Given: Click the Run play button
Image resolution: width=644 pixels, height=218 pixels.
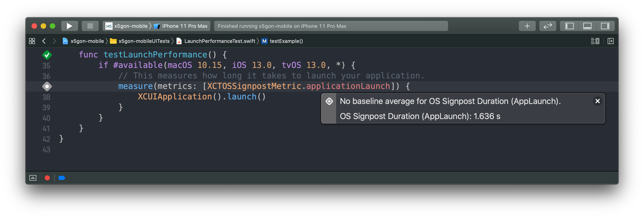Looking at the screenshot, I should pos(69,26).
